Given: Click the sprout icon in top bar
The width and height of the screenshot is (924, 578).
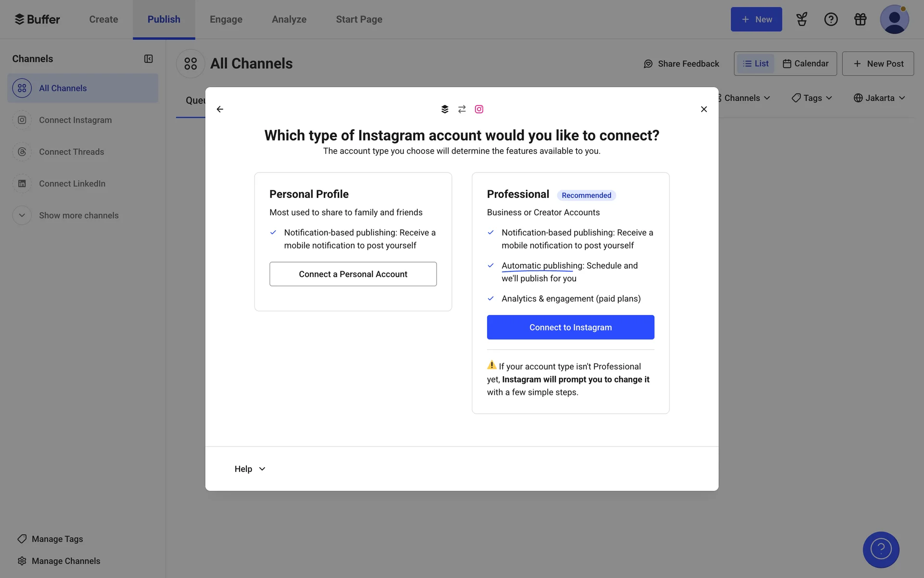Looking at the screenshot, I should [801, 19].
